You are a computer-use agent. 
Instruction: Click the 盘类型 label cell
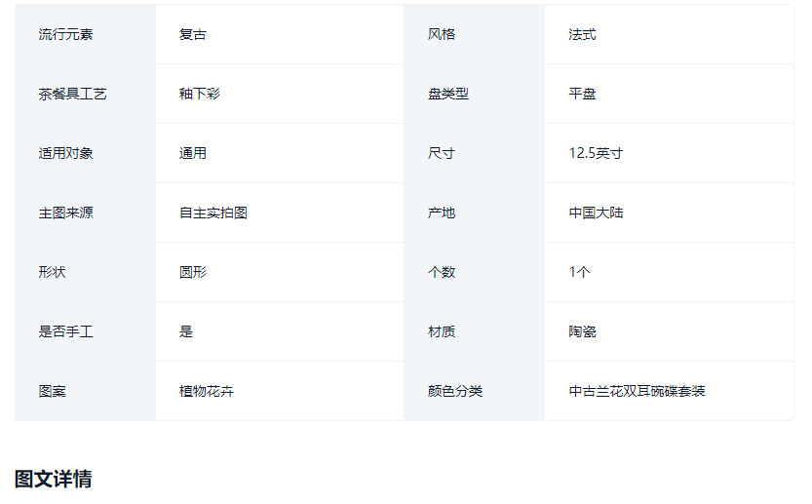448,95
